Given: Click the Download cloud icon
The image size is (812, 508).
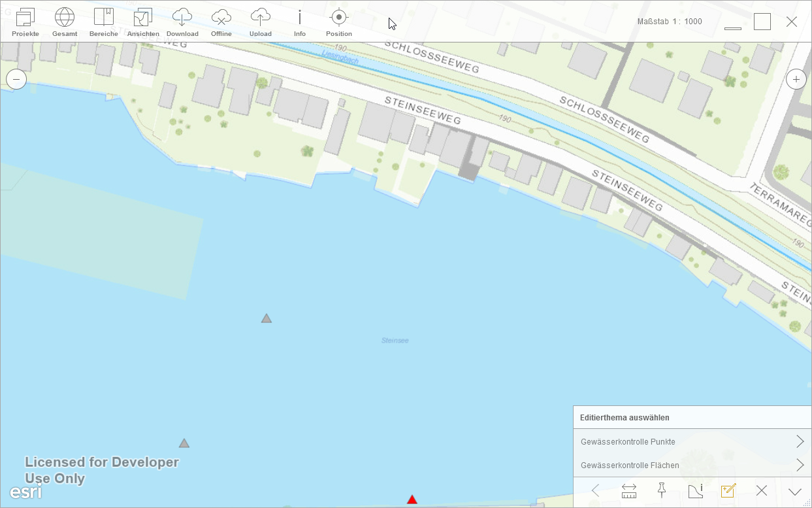Looking at the screenshot, I should [x=182, y=22].
